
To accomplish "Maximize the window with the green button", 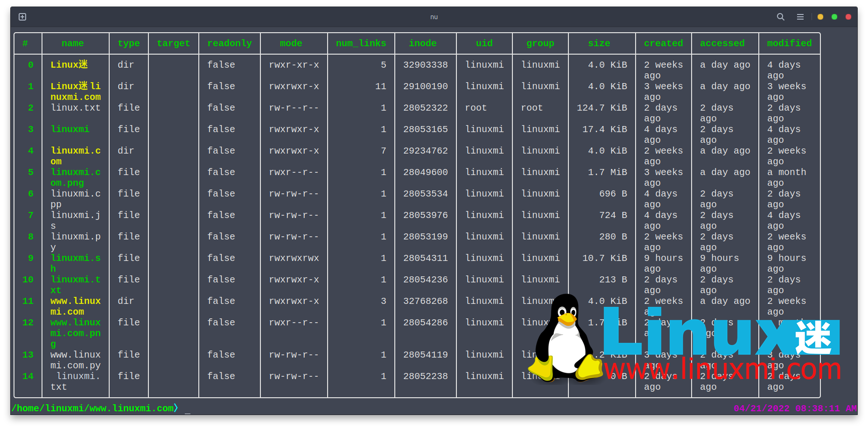I will pos(834,17).
